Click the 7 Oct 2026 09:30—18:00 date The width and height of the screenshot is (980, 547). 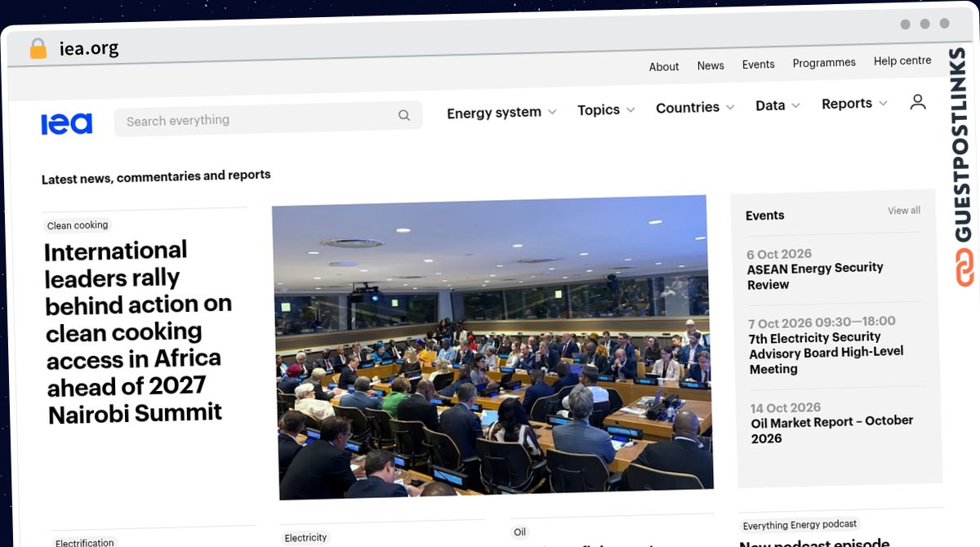tap(822, 322)
